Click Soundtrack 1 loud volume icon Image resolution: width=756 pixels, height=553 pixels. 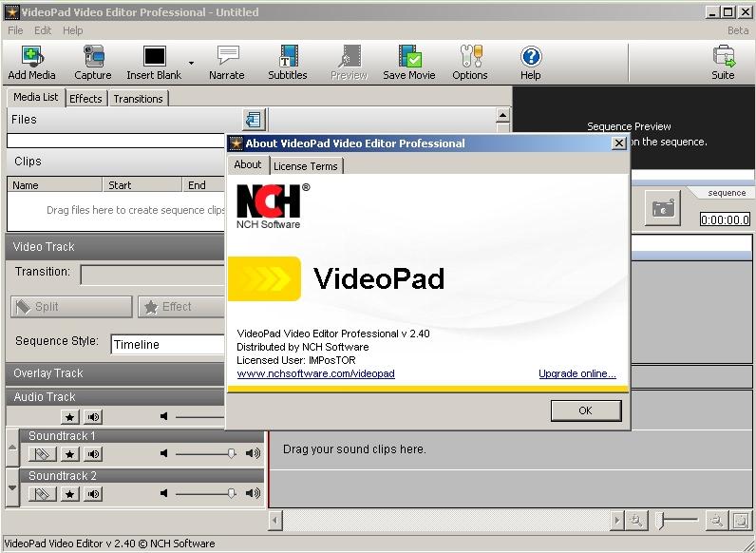coord(254,453)
